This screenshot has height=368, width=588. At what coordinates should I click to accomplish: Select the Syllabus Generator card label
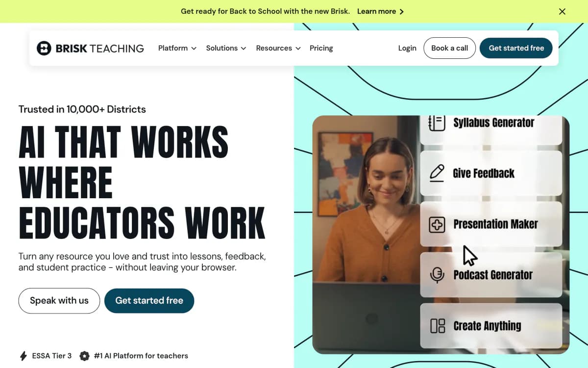tap(493, 123)
